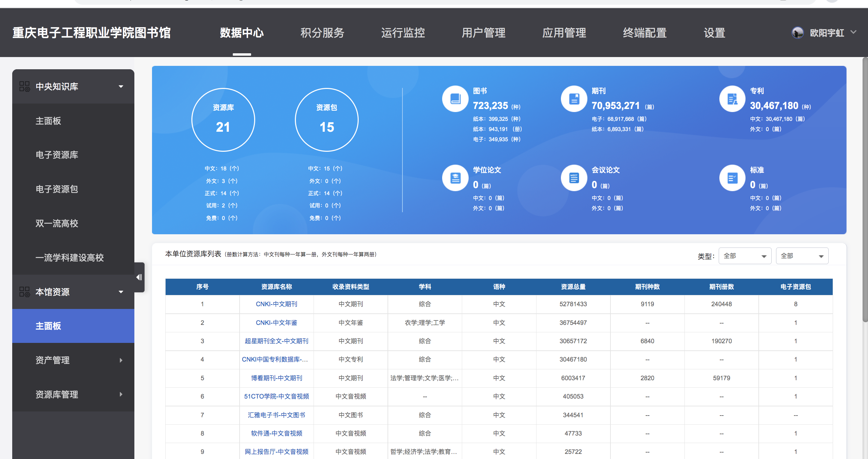Click the 标准 standards icon

coord(732,178)
